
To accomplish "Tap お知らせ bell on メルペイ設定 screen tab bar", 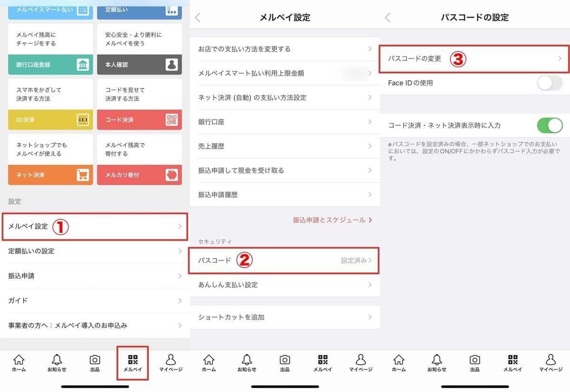I will 247,360.
